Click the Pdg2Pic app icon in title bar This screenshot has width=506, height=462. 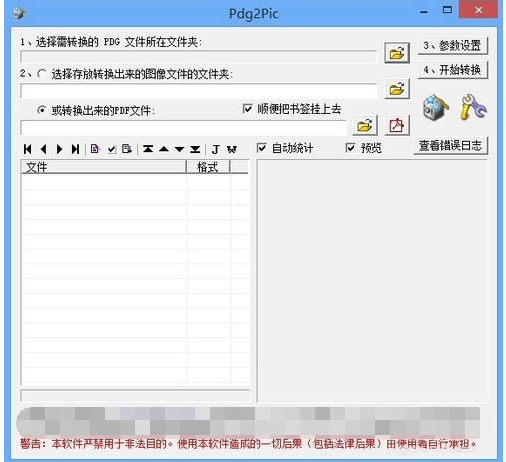[x=19, y=13]
